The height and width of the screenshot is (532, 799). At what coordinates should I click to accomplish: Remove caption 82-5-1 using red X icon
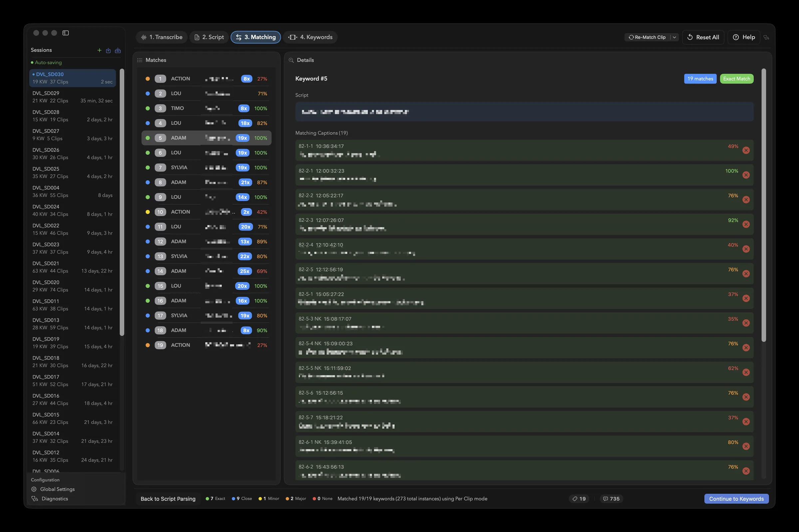point(746,298)
